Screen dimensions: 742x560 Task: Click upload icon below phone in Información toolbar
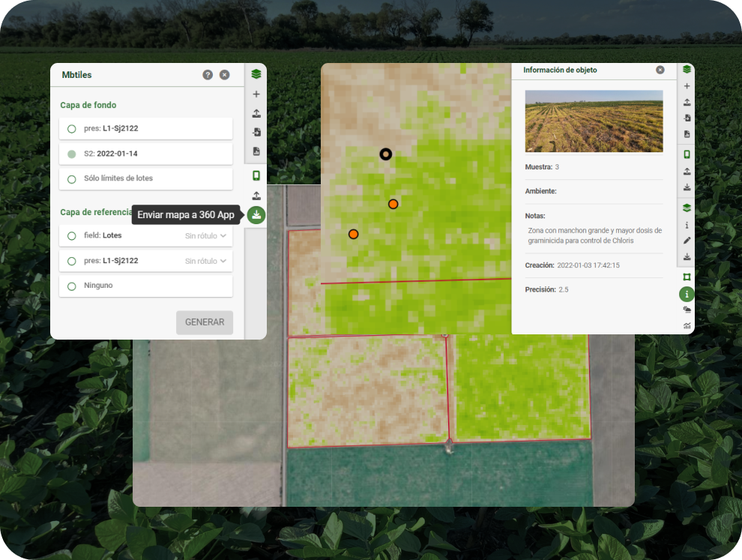pyautogui.click(x=687, y=172)
